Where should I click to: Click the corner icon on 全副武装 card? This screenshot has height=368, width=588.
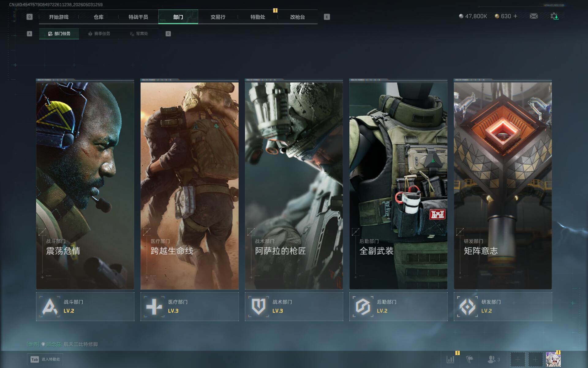[x=356, y=232]
